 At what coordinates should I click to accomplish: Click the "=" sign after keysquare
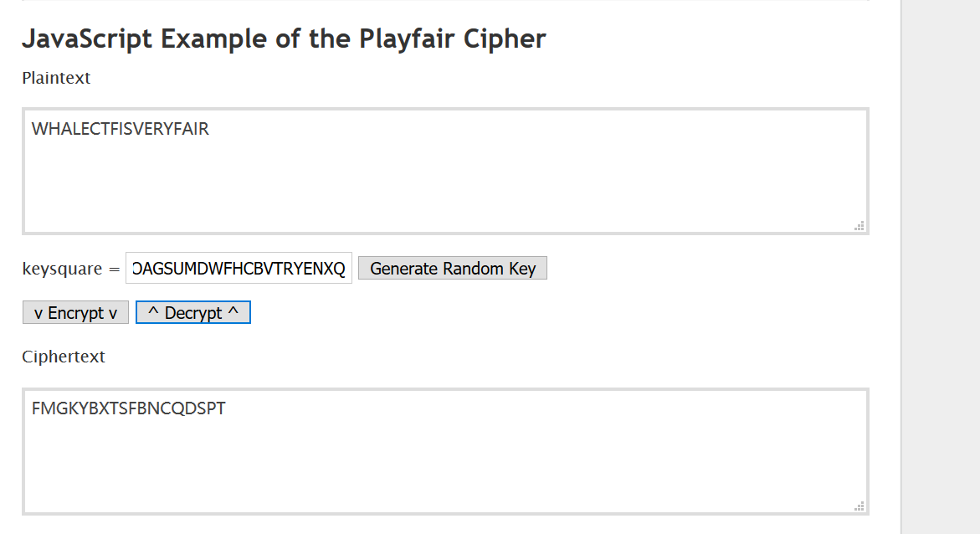[x=115, y=270]
